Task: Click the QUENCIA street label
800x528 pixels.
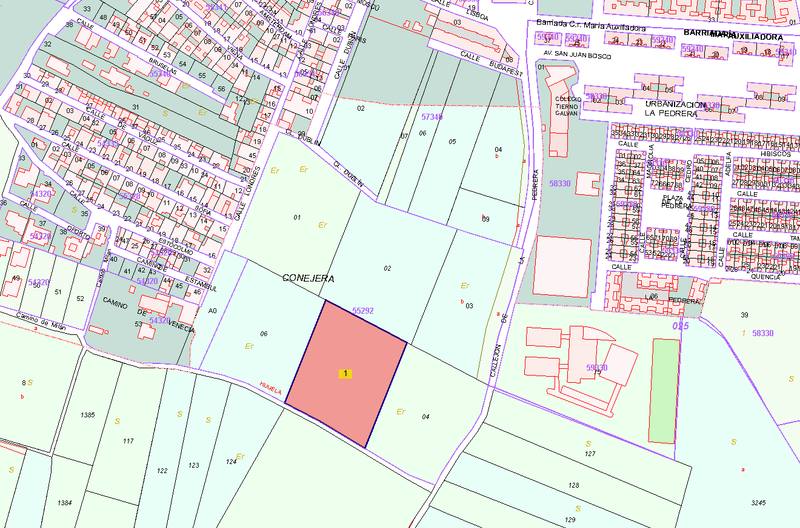Action: 765,276
